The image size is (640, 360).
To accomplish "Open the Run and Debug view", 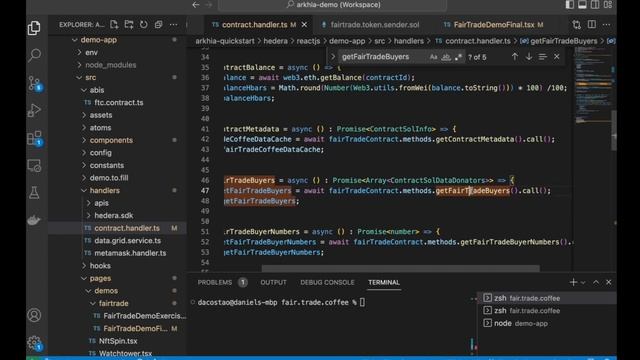I will (x=34, y=111).
